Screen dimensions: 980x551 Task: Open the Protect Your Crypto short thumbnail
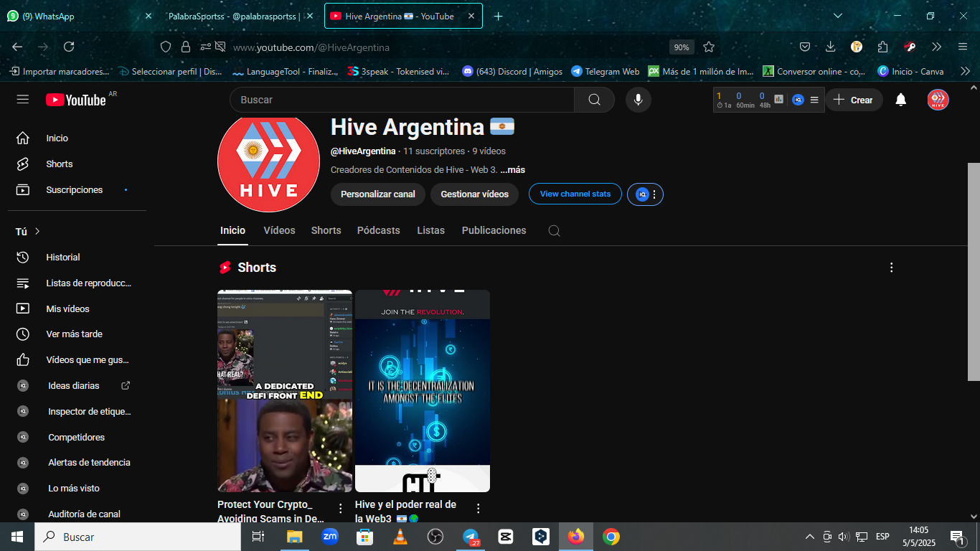285,391
